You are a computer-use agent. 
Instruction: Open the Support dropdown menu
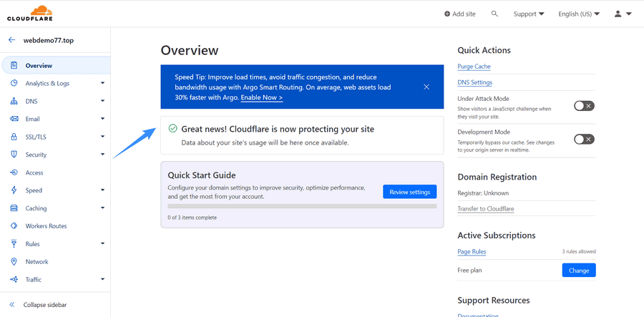pos(529,14)
